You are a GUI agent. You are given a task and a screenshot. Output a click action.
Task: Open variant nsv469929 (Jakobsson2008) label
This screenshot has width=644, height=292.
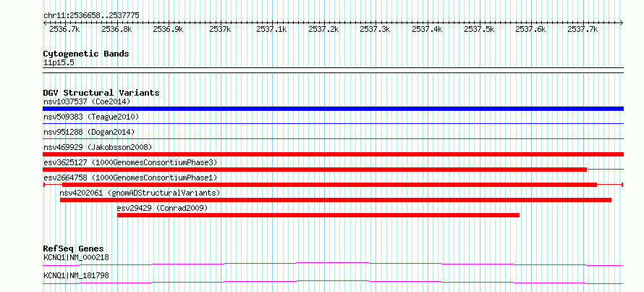coord(98,147)
